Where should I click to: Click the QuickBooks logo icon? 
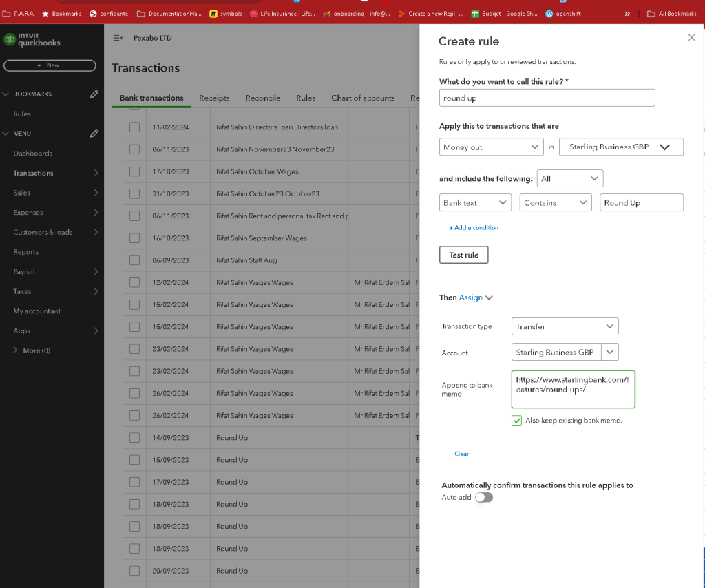10,39
